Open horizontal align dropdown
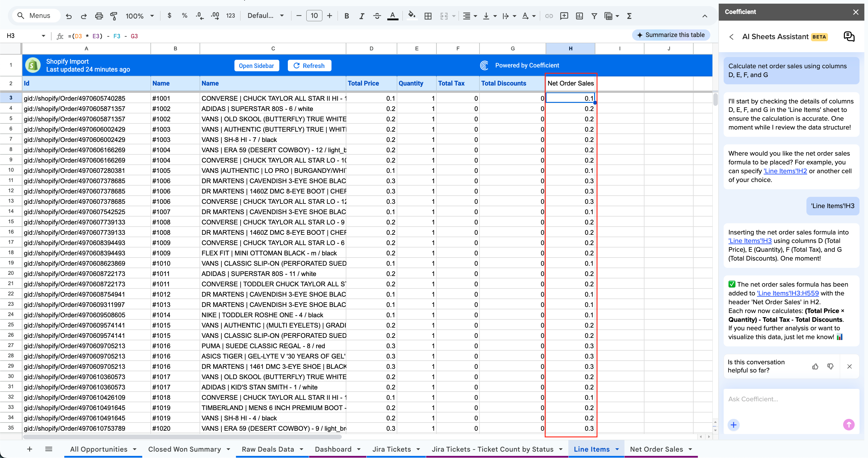Viewport: 868px width, 458px height. (x=470, y=16)
